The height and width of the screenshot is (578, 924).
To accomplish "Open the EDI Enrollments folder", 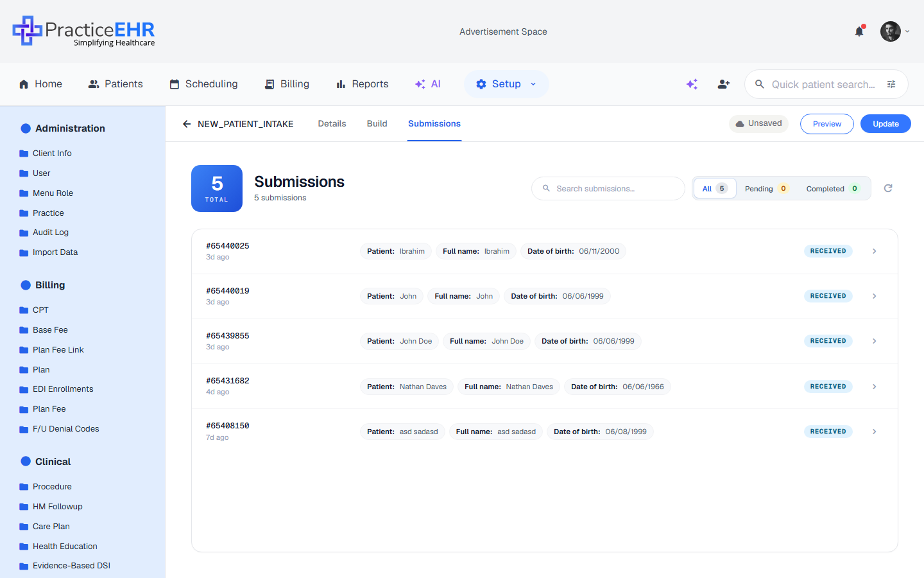I will (56, 389).
